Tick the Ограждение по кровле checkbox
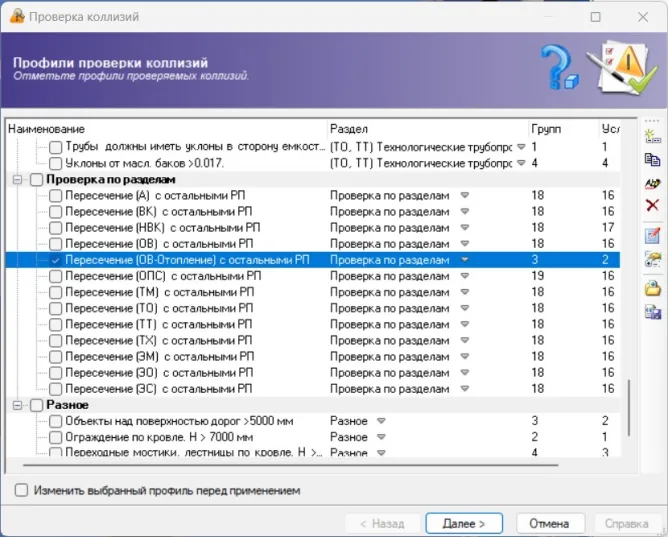Screen dimensions: 668x537 pyautogui.click(x=55, y=437)
